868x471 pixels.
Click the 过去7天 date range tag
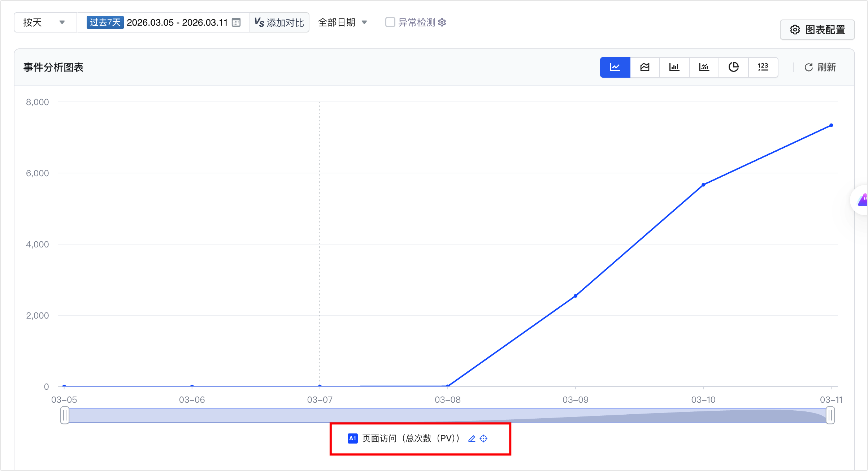tap(105, 22)
